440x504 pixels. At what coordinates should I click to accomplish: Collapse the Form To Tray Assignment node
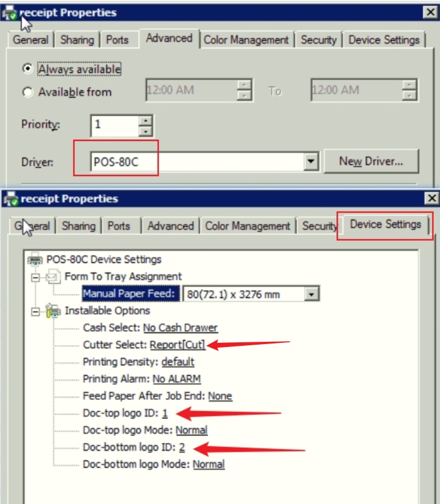tap(35, 277)
